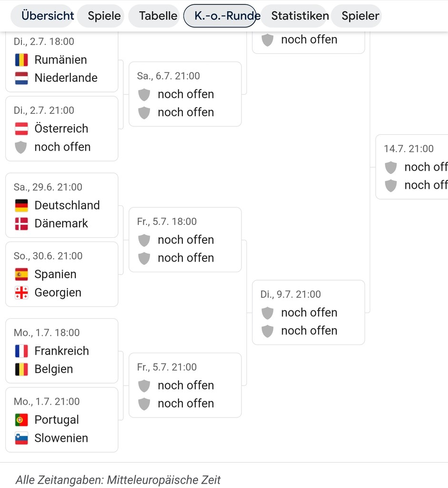448x488 pixels.
Task: Click the Belgium flag icon
Action: (21, 369)
